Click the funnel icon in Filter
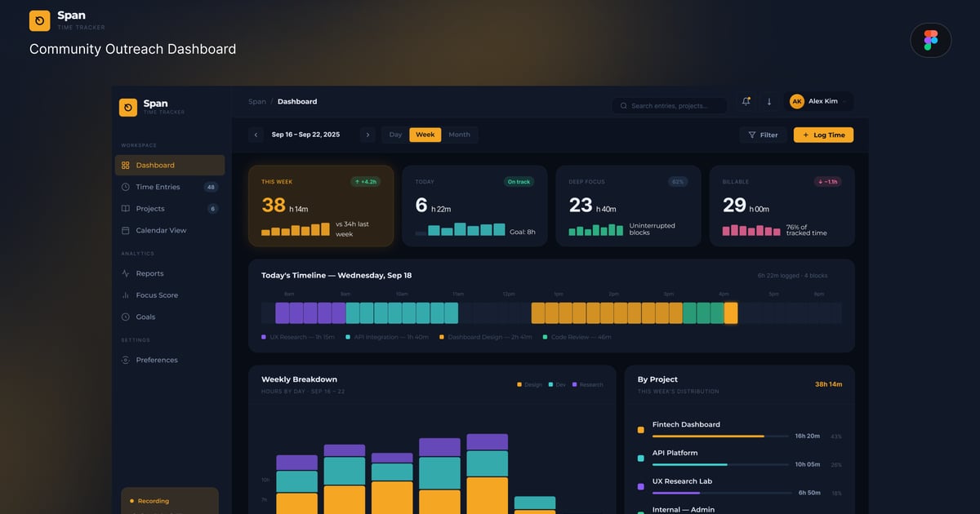The width and height of the screenshot is (980, 514). click(x=752, y=135)
